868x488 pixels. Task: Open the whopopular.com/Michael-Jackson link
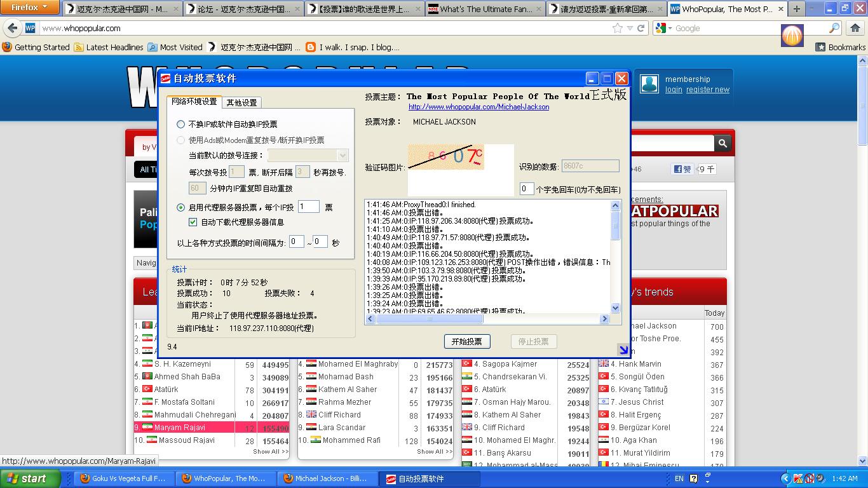(x=478, y=107)
